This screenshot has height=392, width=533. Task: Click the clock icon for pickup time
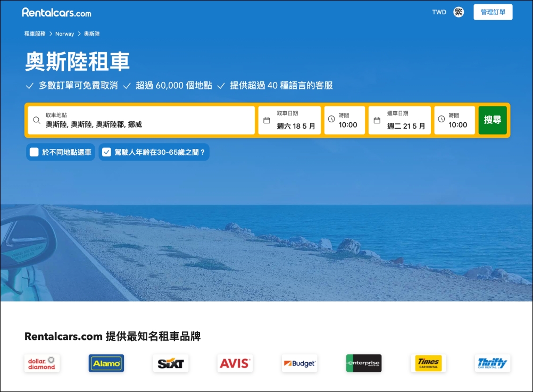331,119
